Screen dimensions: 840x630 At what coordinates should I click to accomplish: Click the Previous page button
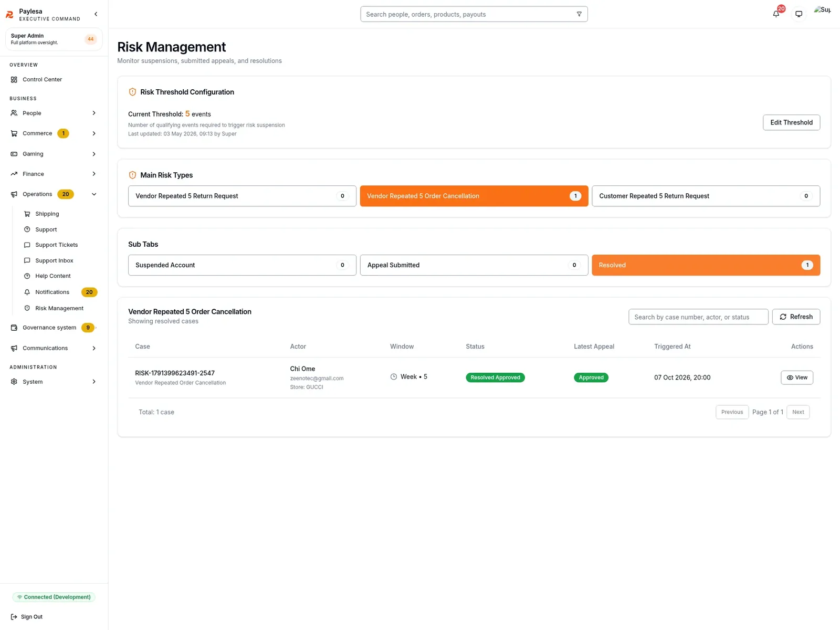[x=732, y=412]
